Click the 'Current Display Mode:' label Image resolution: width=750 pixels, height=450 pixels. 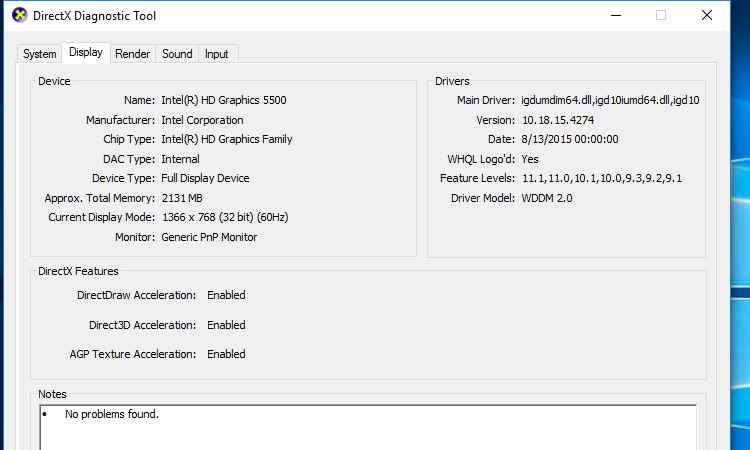[101, 217]
